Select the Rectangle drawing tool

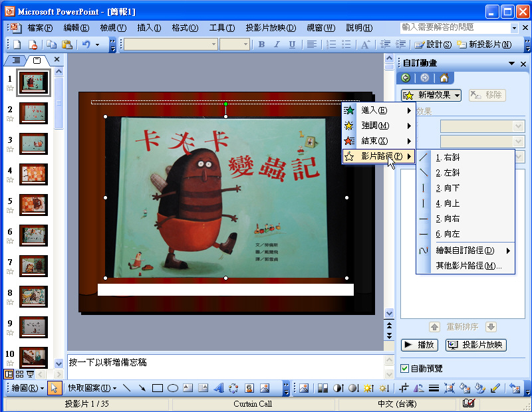(158, 387)
